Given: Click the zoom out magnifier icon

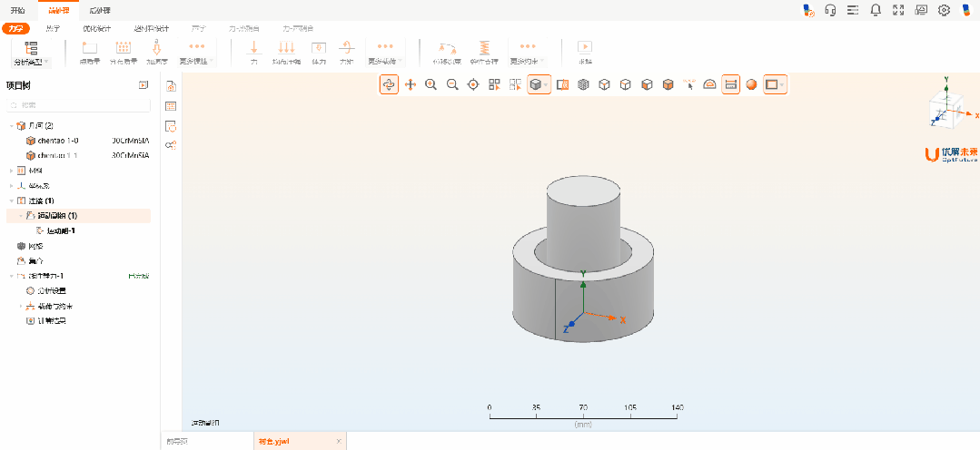Looking at the screenshot, I should point(451,84).
